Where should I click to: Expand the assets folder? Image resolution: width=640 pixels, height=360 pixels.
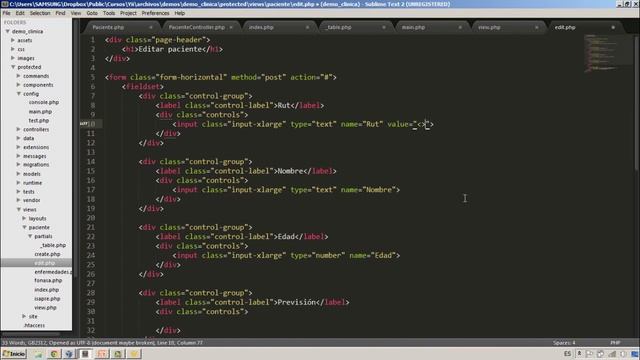(x=13, y=40)
